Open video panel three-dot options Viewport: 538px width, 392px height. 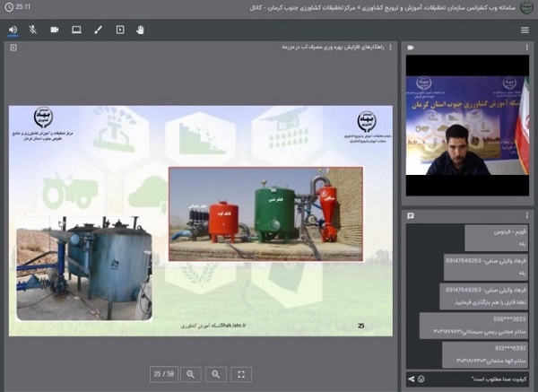click(525, 47)
